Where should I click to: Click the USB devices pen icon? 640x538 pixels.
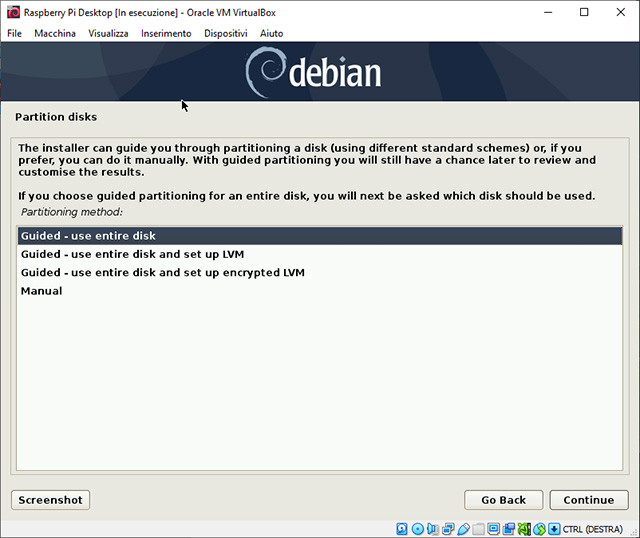click(x=463, y=528)
